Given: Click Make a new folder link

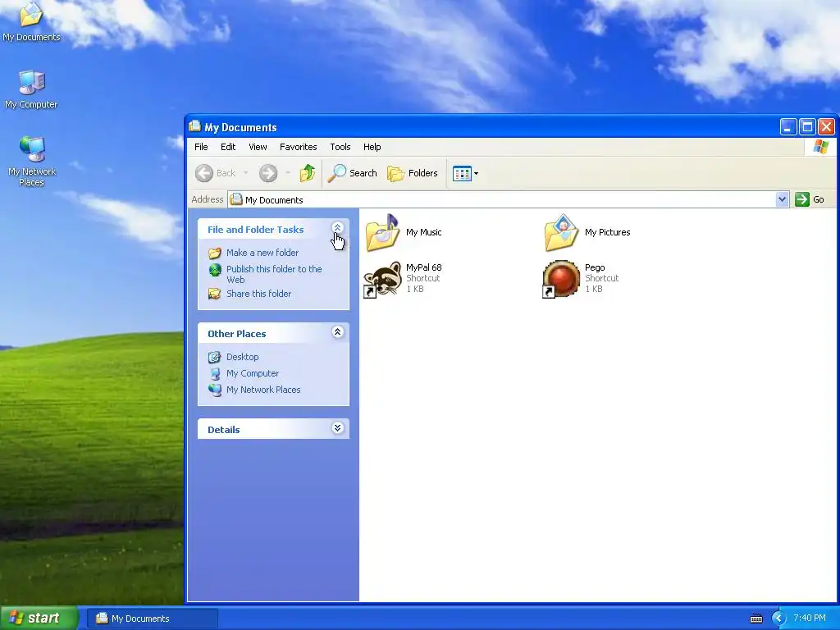Looking at the screenshot, I should (262, 253).
